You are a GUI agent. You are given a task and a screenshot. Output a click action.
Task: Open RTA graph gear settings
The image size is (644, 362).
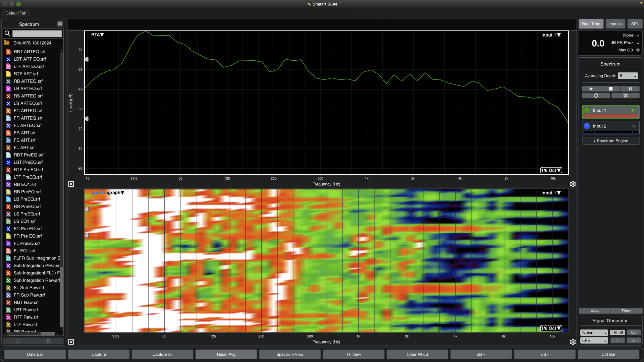pos(573,184)
